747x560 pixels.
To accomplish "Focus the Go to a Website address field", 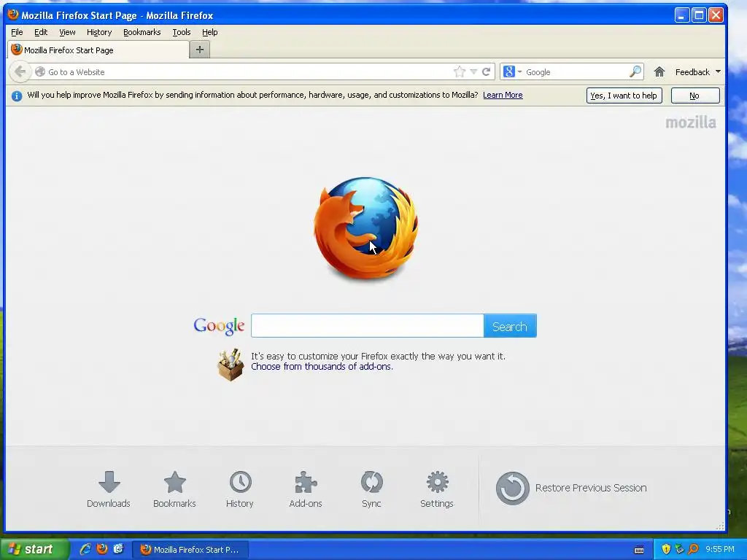I will click(243, 72).
